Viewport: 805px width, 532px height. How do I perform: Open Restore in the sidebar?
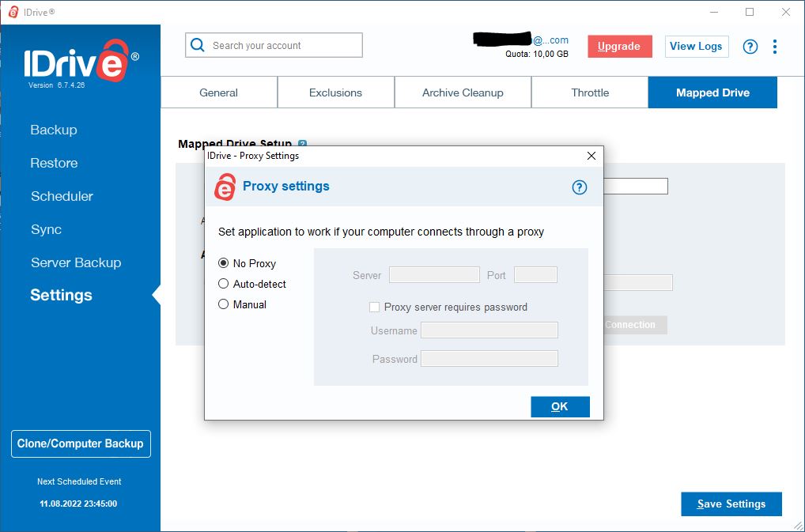54,163
